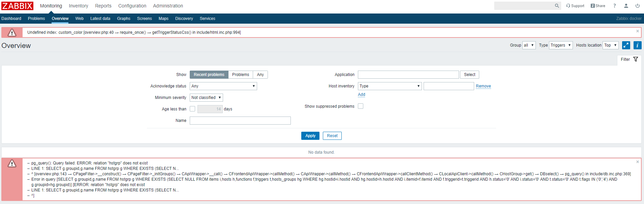The image size is (644, 204).
Task: Toggle fullscreen mode icon
Action: tap(626, 45)
